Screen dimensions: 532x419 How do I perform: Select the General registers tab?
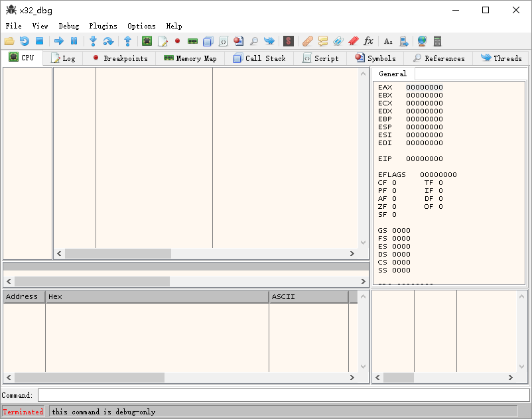point(393,74)
